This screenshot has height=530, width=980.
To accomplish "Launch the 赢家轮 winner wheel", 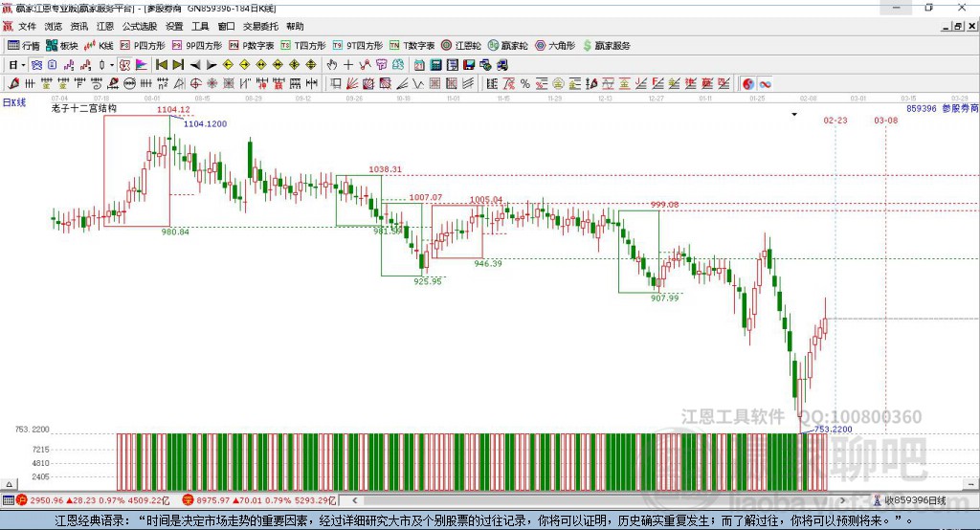I will (507, 46).
